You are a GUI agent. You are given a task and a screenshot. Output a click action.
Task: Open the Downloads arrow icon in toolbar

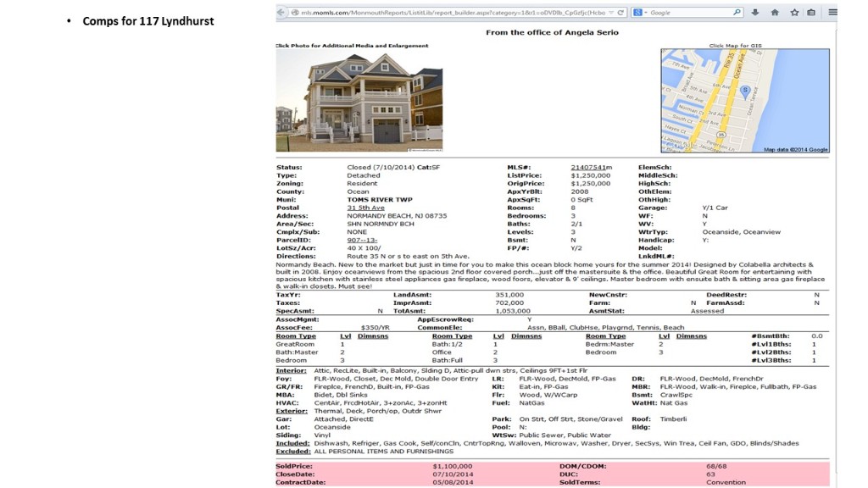(756, 13)
